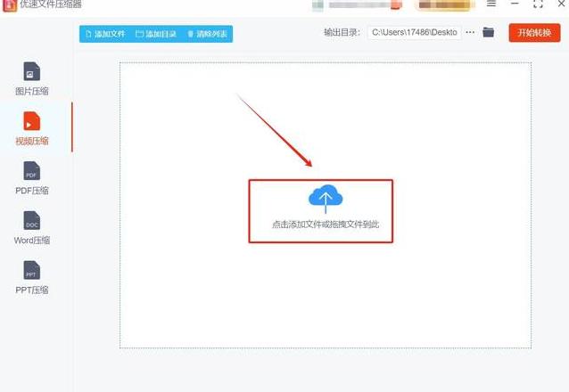Click the 开始转换 start button
Image resolution: width=569 pixels, height=392 pixels.
534,33
